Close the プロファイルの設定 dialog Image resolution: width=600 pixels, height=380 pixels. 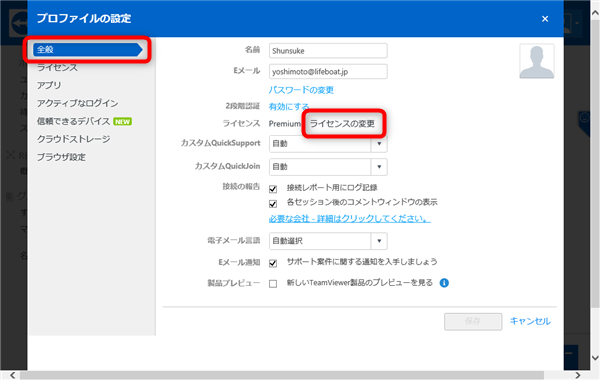pos(545,19)
